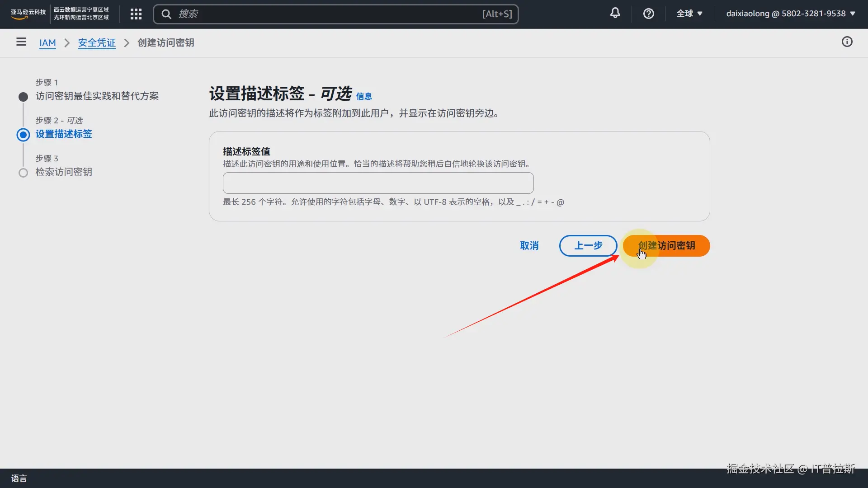This screenshot has width=868, height=488.
Task: Click 取消 to cancel
Action: pyautogui.click(x=529, y=246)
